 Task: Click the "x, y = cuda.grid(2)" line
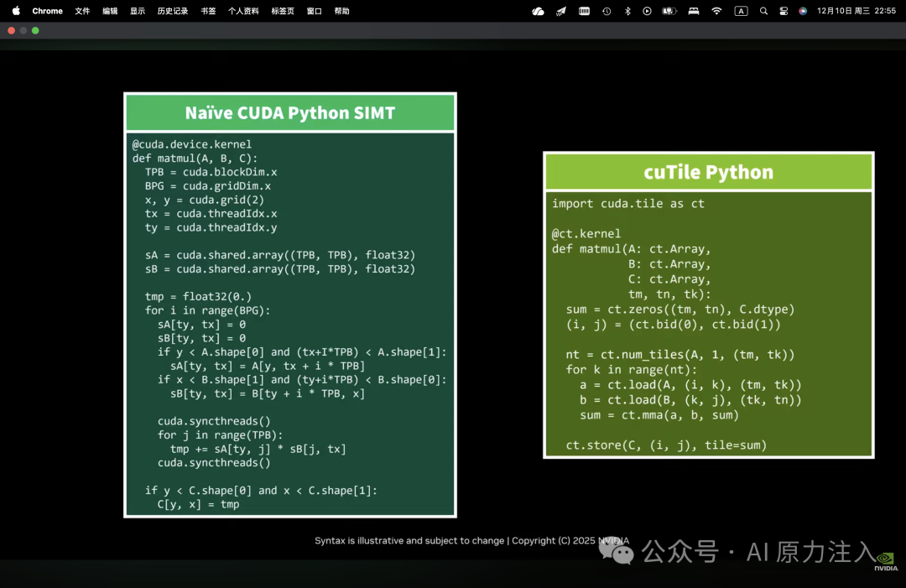(205, 200)
